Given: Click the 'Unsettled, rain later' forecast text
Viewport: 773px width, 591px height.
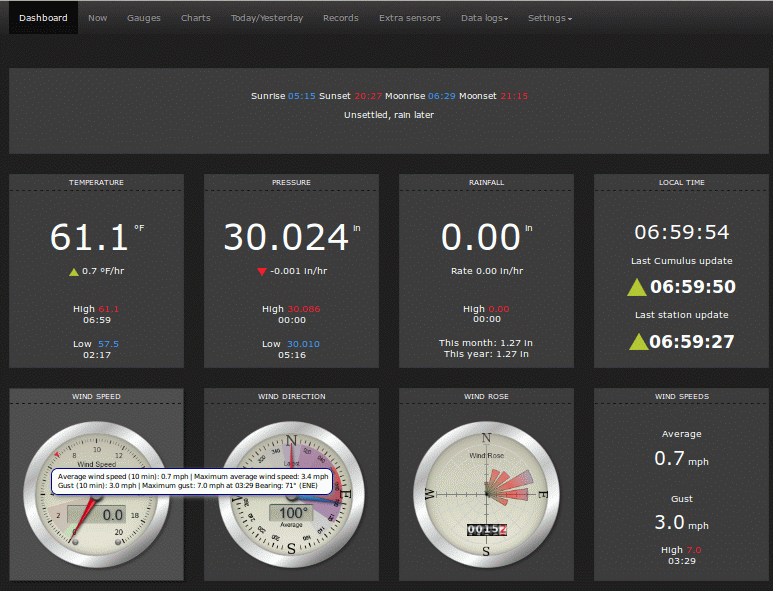Looking at the screenshot, I should [x=388, y=115].
